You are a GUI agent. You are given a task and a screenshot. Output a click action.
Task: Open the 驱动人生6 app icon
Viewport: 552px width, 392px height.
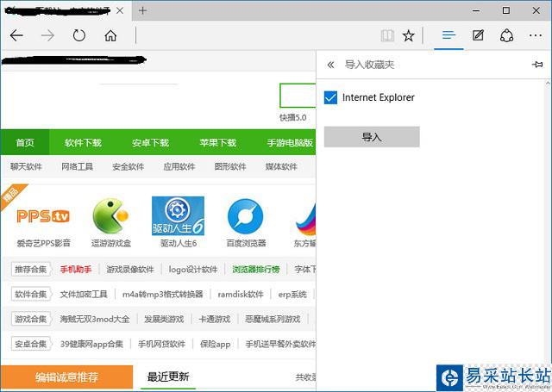(x=178, y=216)
